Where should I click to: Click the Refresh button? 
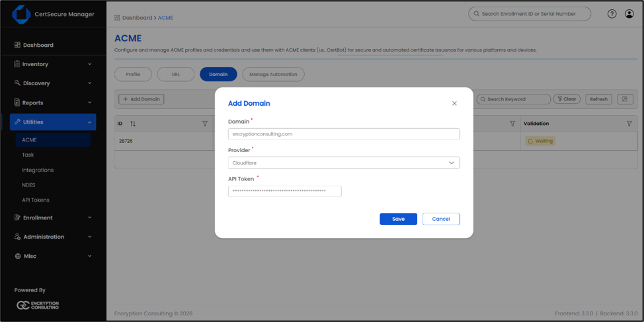[599, 99]
